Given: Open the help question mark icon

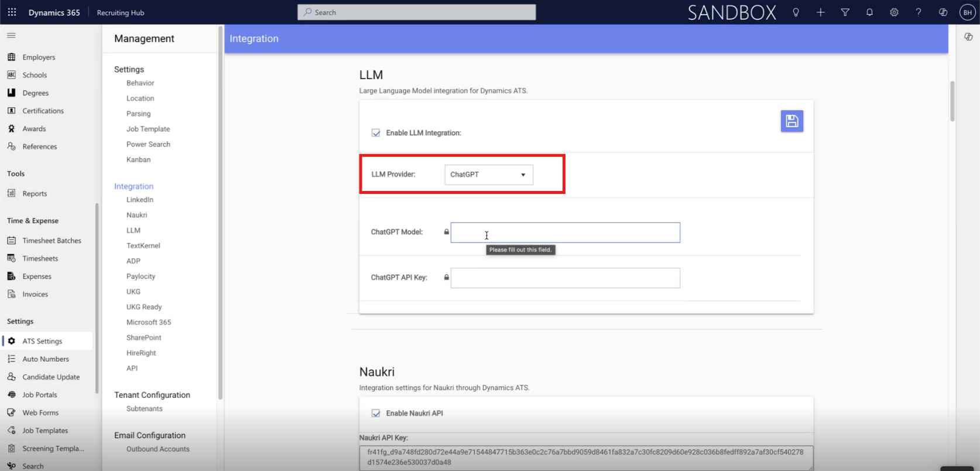Looking at the screenshot, I should tap(919, 12).
